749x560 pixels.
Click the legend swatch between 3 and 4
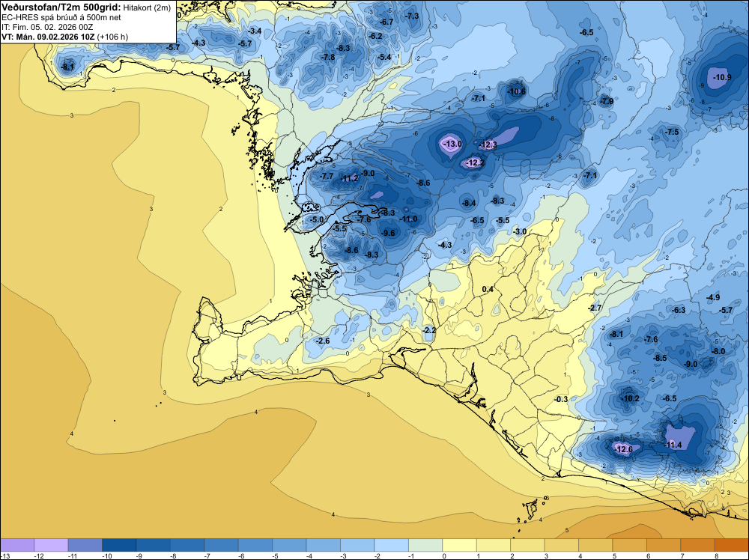click(562, 545)
